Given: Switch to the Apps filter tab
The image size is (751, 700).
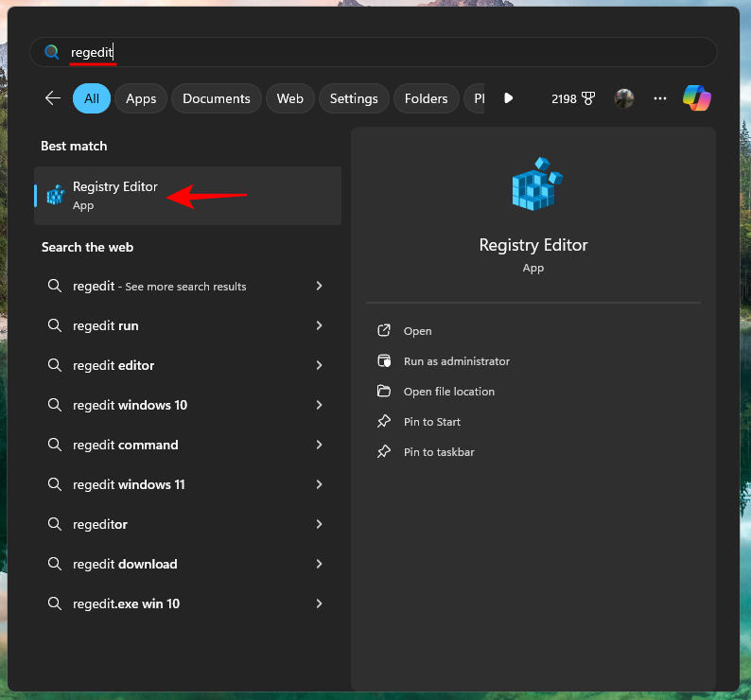Looking at the screenshot, I should tap(141, 98).
